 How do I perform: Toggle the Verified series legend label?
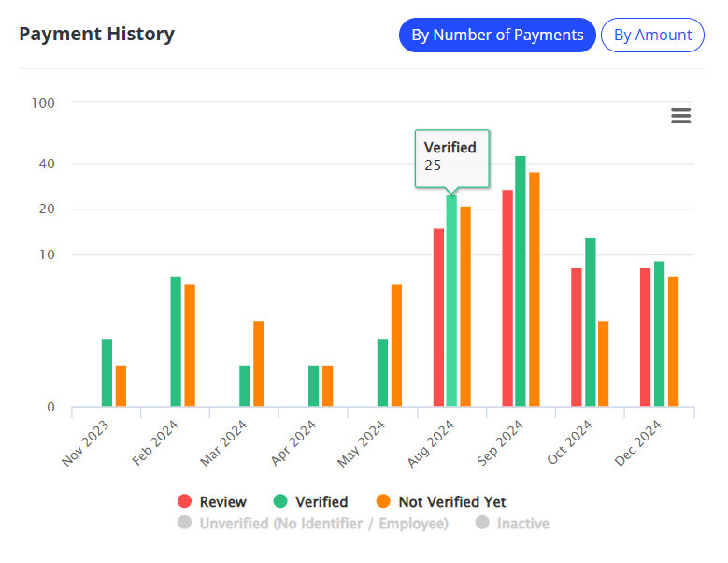click(321, 502)
